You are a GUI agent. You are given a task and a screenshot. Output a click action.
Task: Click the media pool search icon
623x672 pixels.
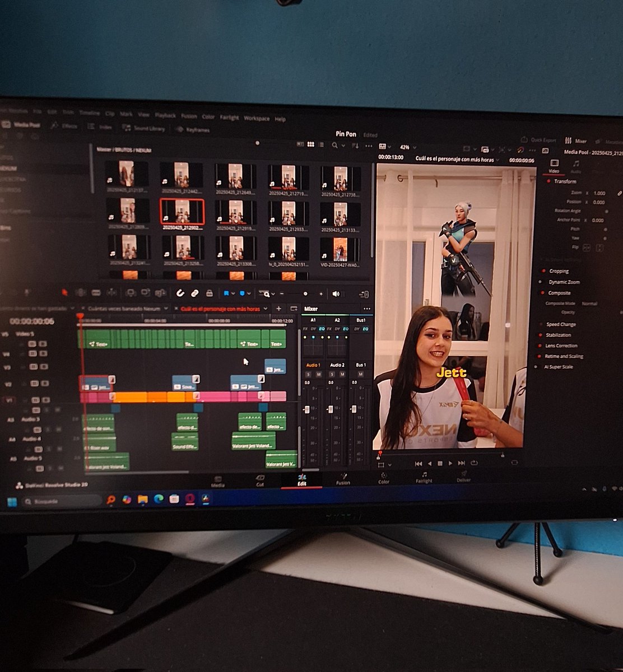click(334, 146)
